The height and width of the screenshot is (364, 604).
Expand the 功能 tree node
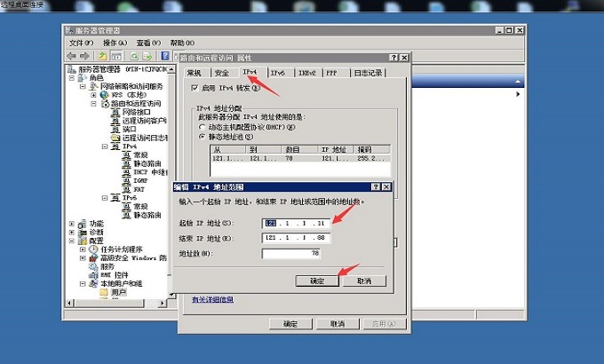click(73, 224)
